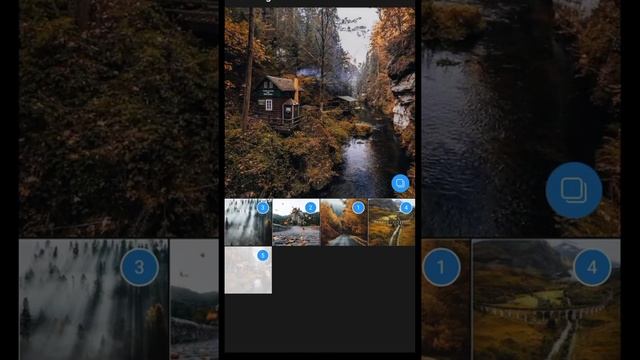
Task: Select the faded thumbnail in the gallery's second row
Action: point(248,270)
